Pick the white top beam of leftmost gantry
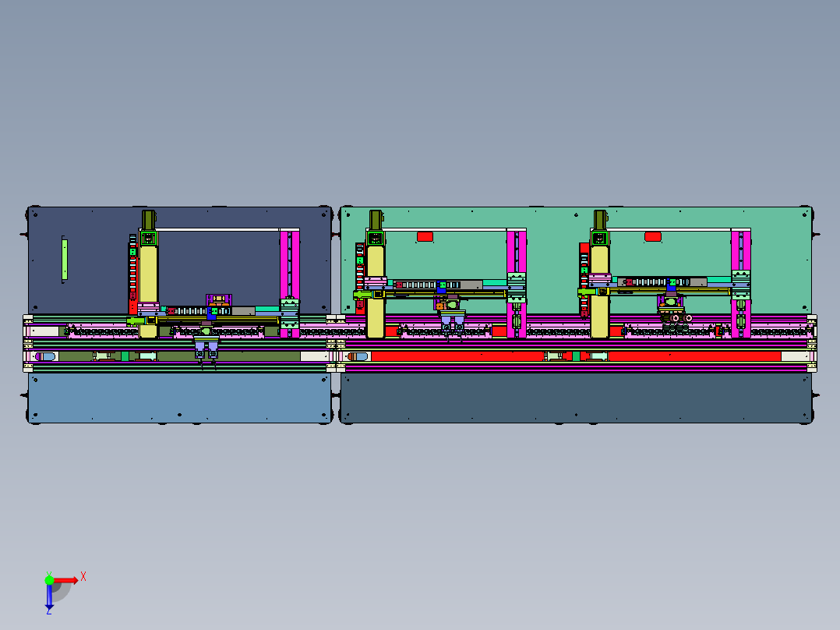 (218, 229)
